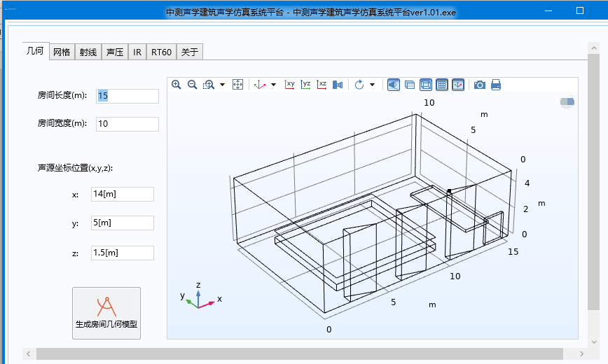The image size is (608, 364).
Task: Click the Zoom Extents icon
Action: [237, 85]
